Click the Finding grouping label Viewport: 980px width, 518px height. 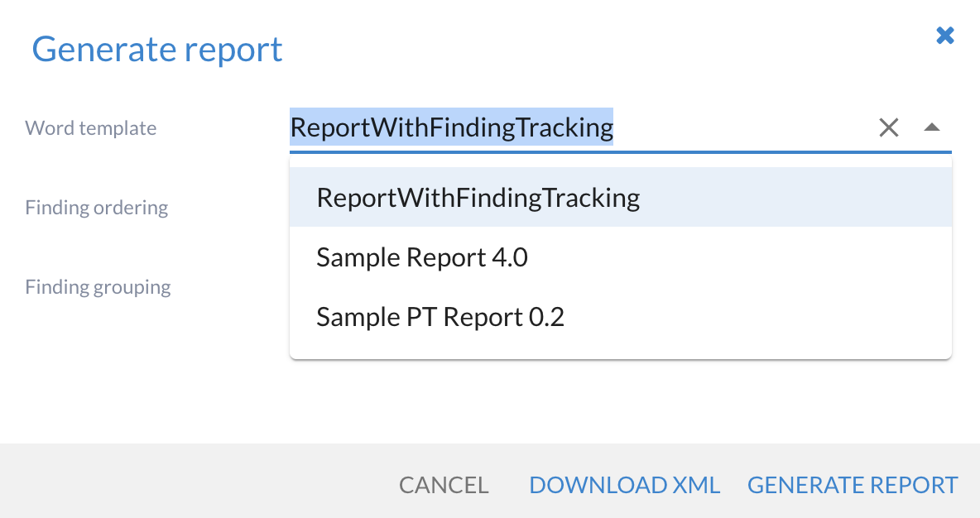pyautogui.click(x=98, y=287)
